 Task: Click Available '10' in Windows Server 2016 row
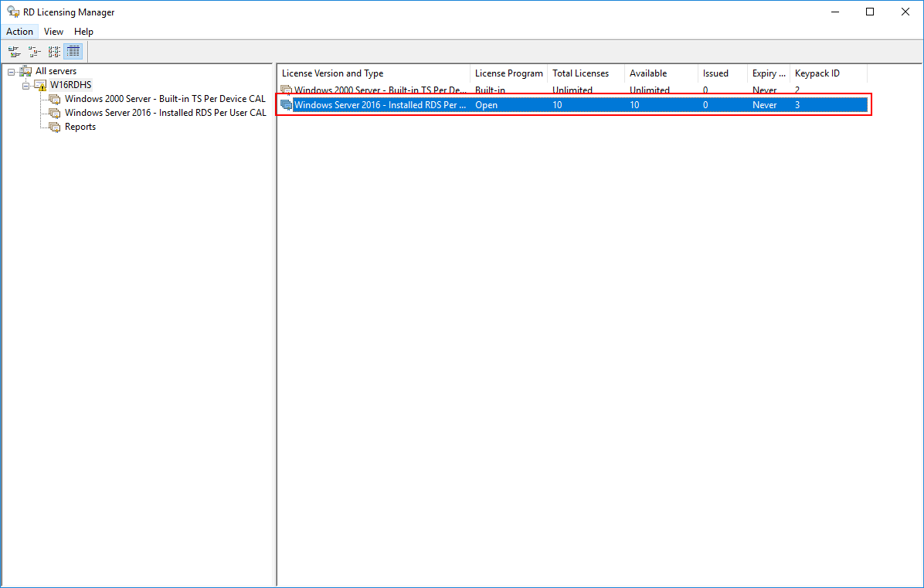click(x=634, y=105)
